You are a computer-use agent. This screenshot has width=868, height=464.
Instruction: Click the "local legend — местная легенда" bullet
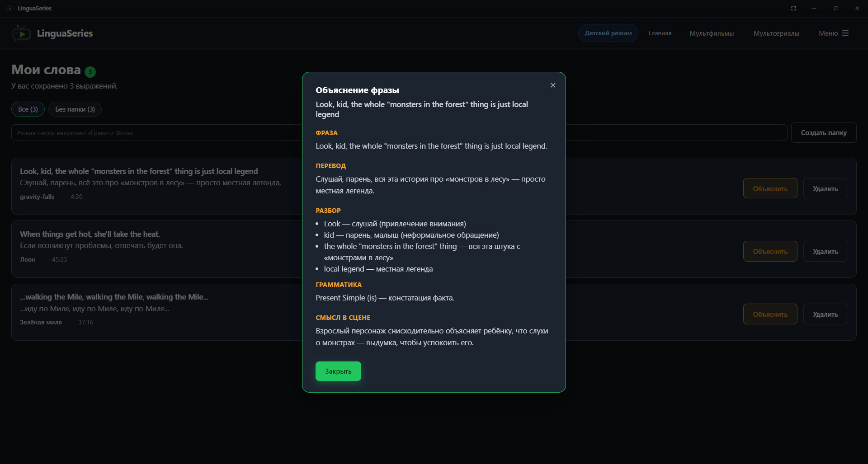pos(378,269)
